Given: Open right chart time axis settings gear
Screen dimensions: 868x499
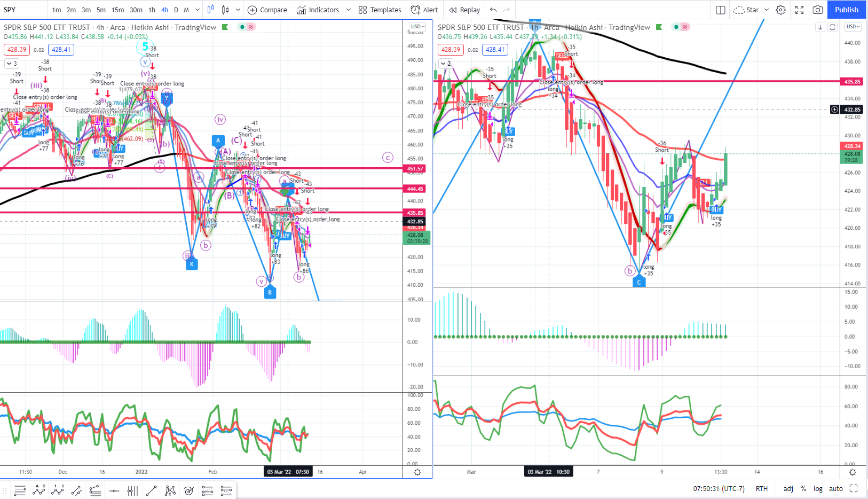Looking at the screenshot, I should [853, 472].
